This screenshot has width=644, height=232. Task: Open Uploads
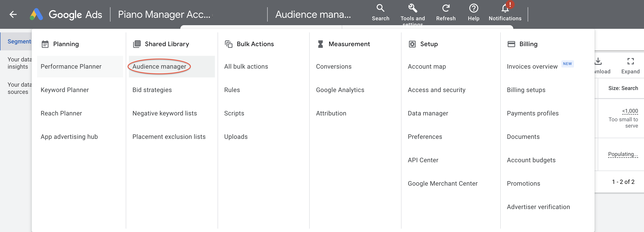pos(236,137)
